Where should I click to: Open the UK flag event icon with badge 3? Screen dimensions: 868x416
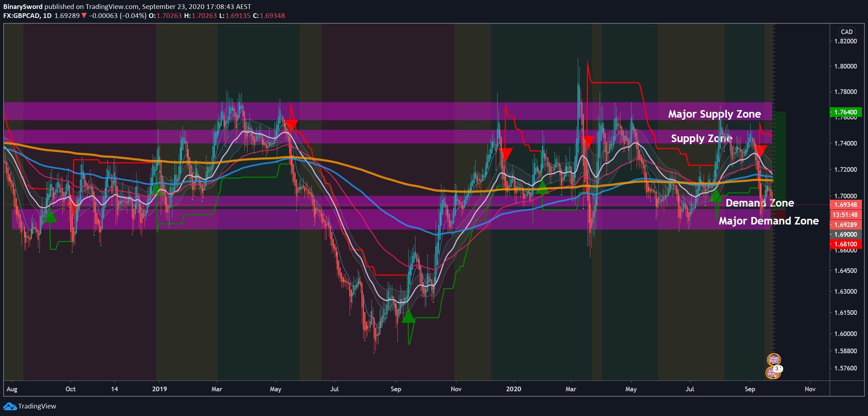click(773, 372)
